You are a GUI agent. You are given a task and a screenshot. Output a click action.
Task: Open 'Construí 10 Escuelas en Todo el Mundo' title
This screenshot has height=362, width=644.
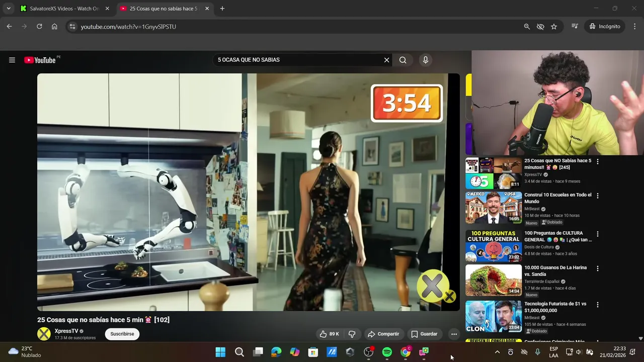558,198
